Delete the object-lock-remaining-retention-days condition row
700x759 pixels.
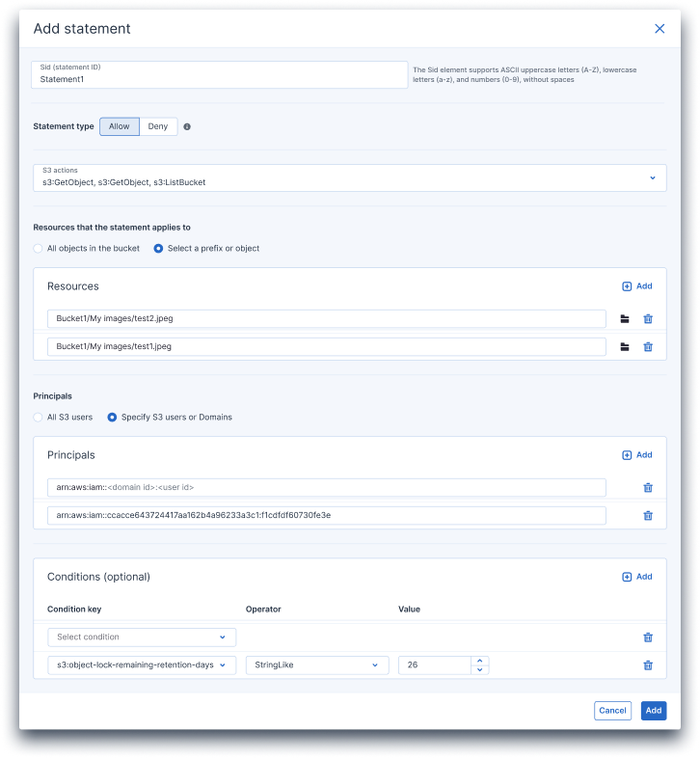coord(648,665)
